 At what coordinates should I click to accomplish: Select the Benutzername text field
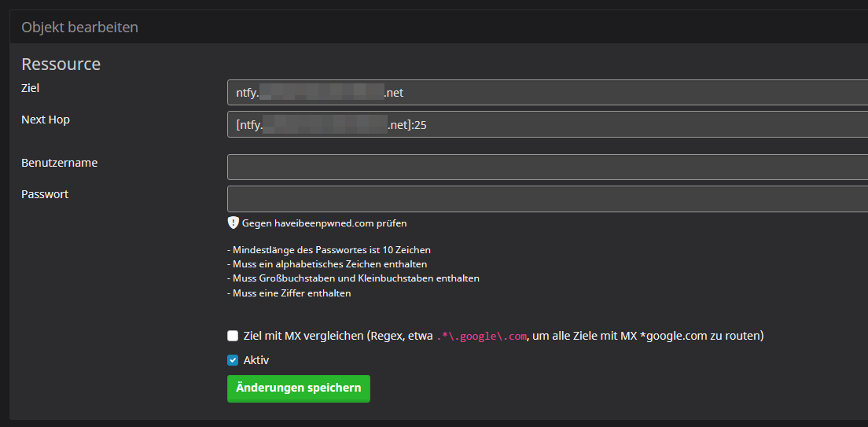[x=542, y=167]
